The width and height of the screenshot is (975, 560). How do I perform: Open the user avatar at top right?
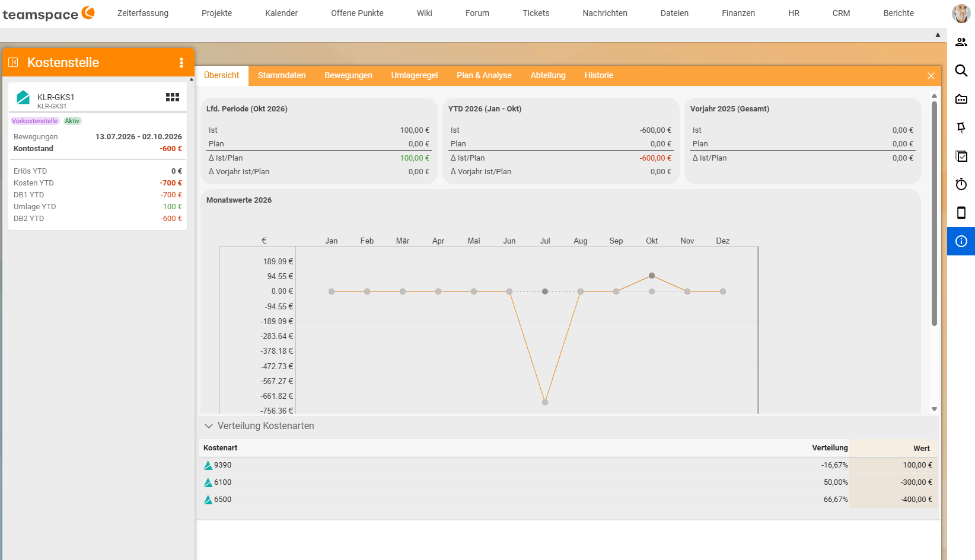[x=961, y=13]
